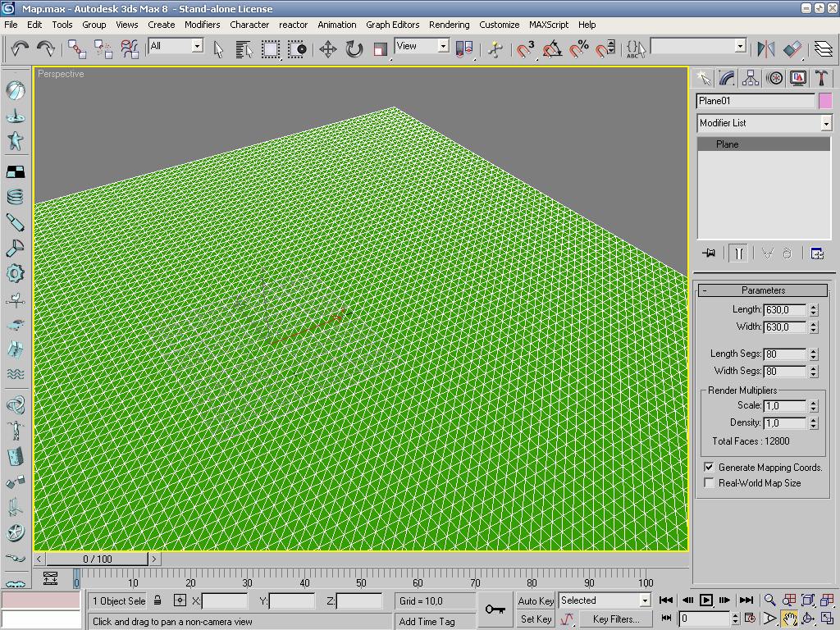840x630 pixels.
Task: Toggle the selection lock padlock
Action: (157, 600)
